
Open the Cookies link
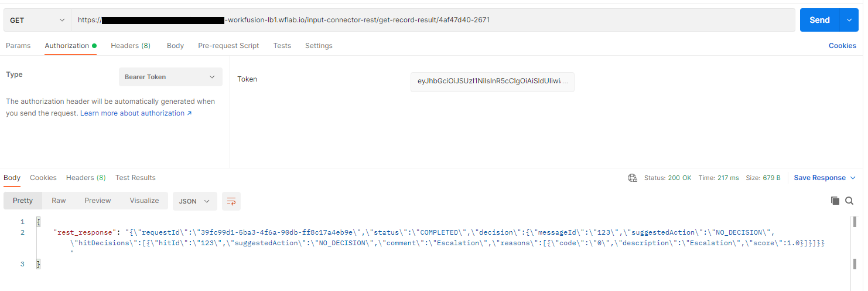[842, 46]
